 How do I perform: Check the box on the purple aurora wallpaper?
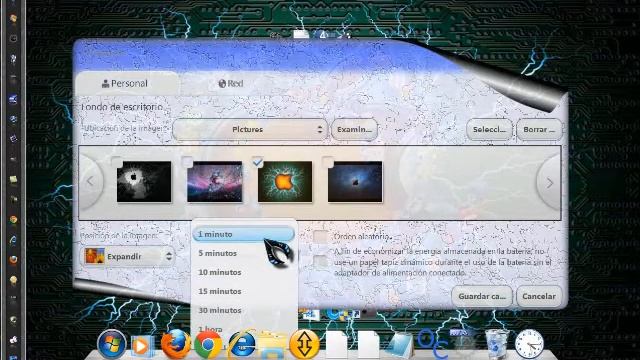pos(187,162)
